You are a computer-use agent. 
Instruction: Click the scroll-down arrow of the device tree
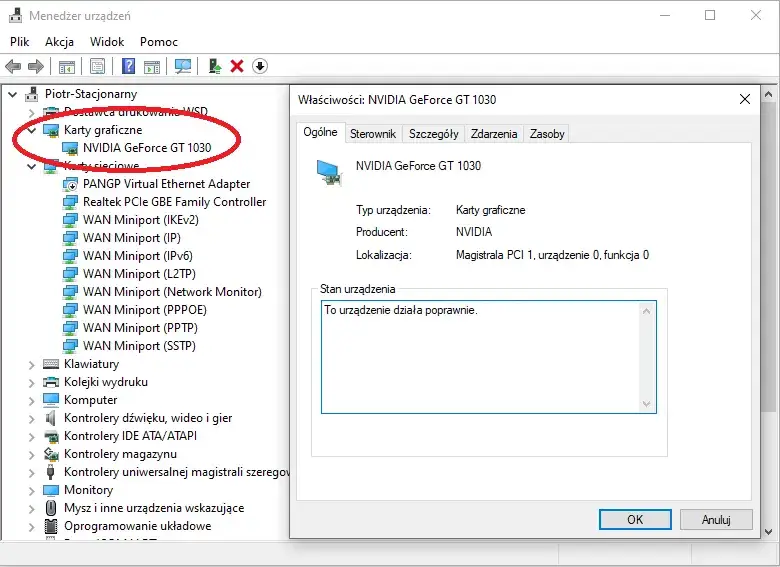(768, 532)
